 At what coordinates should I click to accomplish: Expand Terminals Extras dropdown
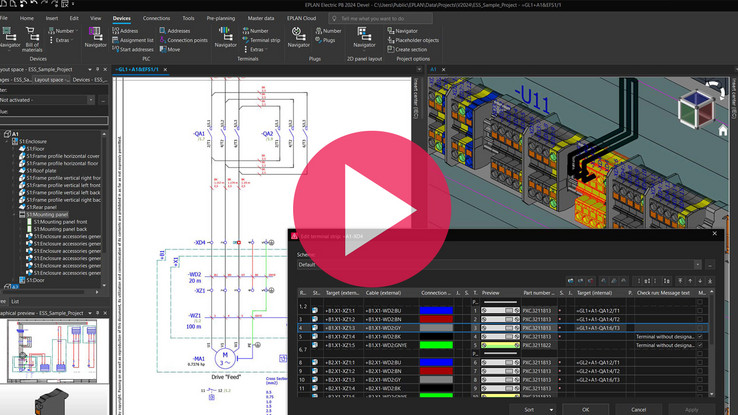pos(266,49)
